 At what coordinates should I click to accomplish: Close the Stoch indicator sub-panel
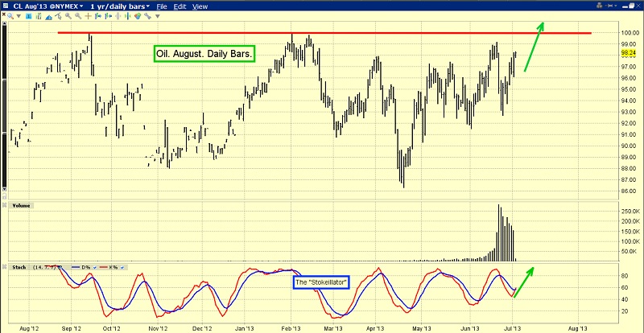5,267
